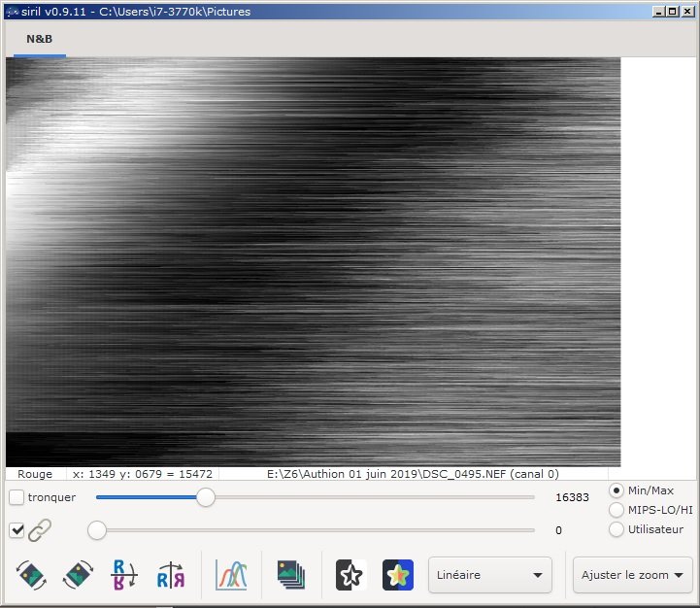Click the lower cut-off slider handle
700x608 pixels.
click(97, 530)
